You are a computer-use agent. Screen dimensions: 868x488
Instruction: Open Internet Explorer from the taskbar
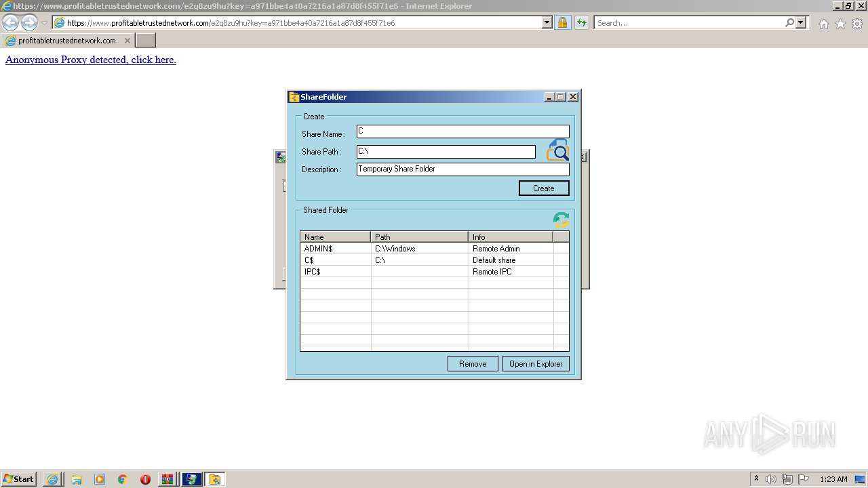(x=52, y=479)
